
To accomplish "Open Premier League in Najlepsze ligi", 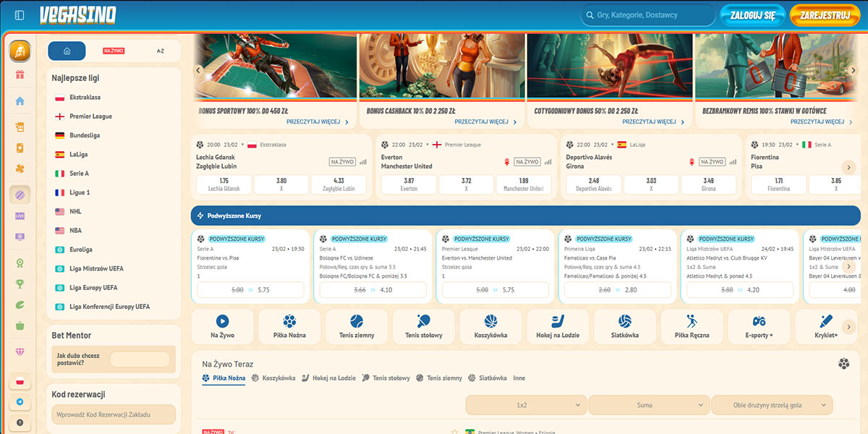I will (90, 116).
